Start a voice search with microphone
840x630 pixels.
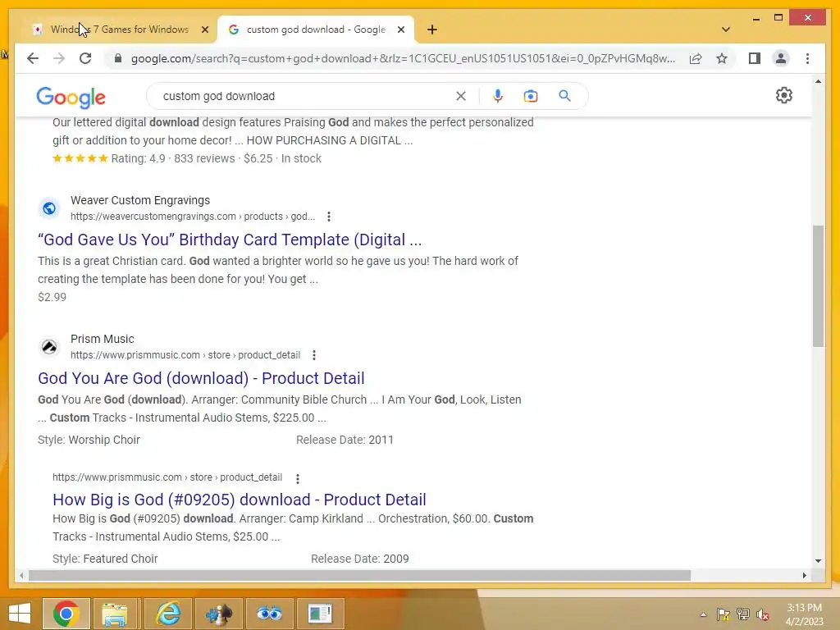point(498,96)
